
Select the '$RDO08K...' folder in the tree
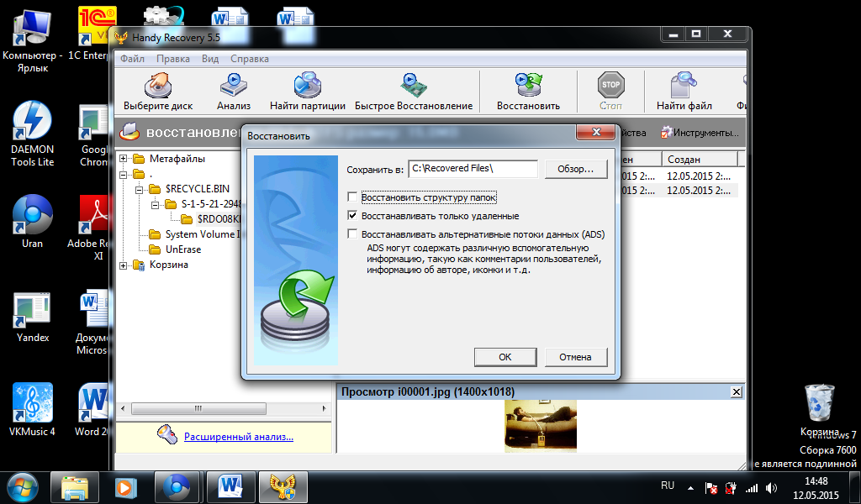219,219
